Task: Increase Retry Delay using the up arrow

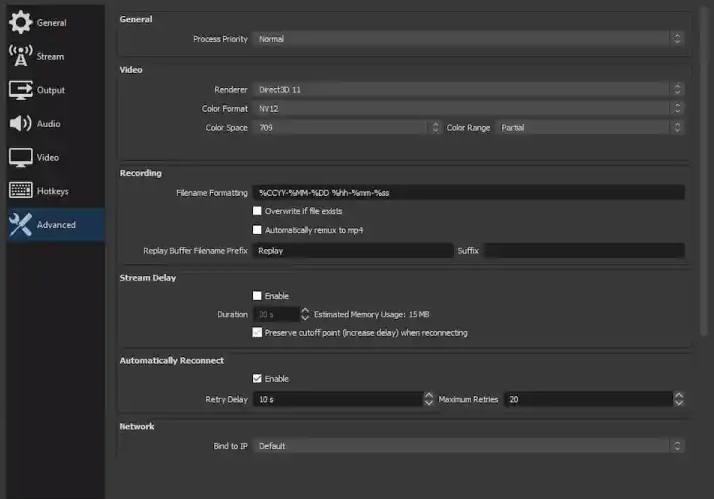Action: (428, 395)
